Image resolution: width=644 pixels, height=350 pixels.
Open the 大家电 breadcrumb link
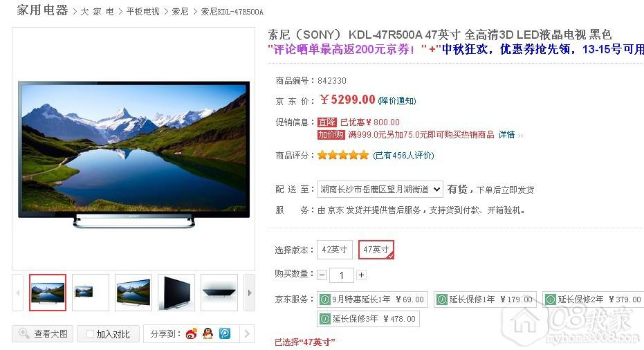pyautogui.click(x=97, y=12)
